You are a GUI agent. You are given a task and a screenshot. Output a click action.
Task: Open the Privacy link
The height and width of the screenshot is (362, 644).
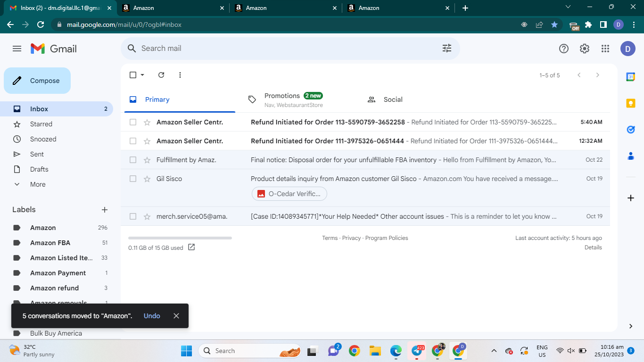(351, 238)
